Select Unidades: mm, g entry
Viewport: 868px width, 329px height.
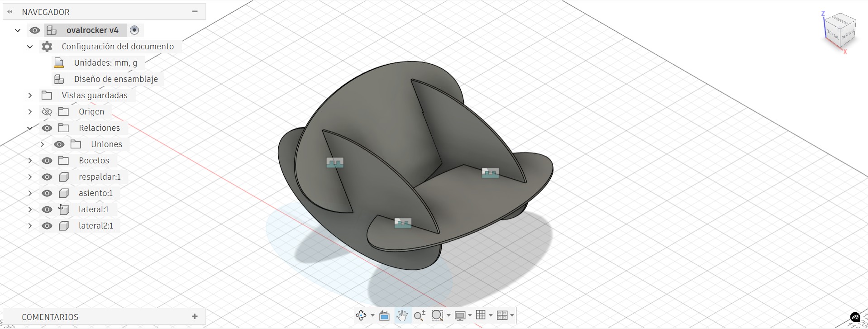[x=105, y=63]
